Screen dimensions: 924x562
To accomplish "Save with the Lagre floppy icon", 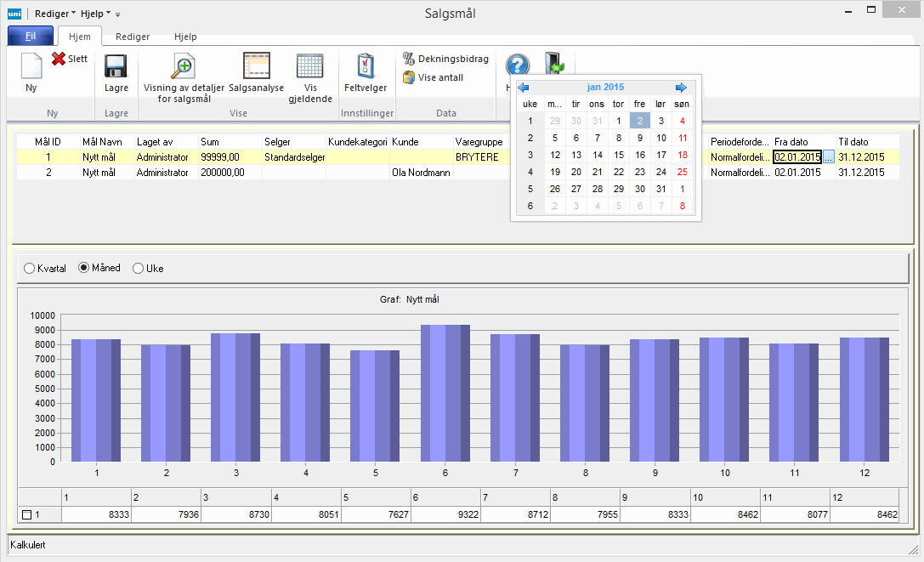I will point(116,67).
